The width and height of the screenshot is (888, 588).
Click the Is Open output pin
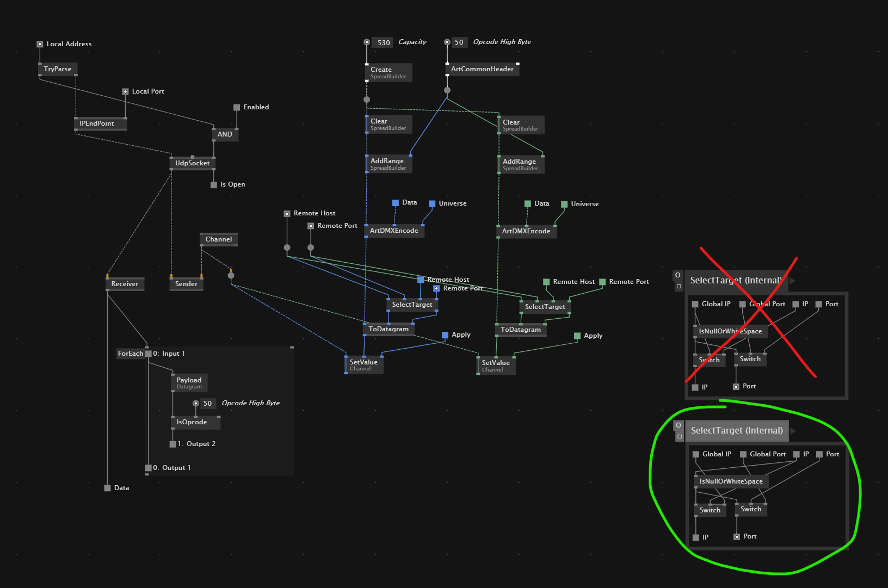(214, 185)
